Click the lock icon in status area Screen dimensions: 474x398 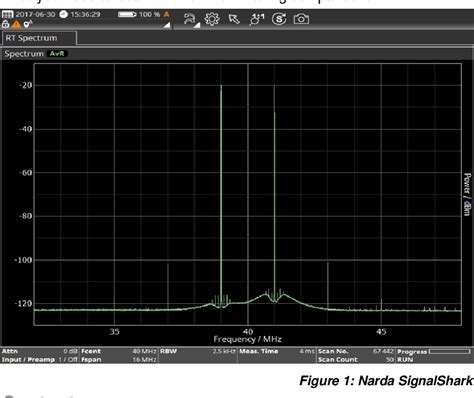pyautogui.click(x=5, y=24)
